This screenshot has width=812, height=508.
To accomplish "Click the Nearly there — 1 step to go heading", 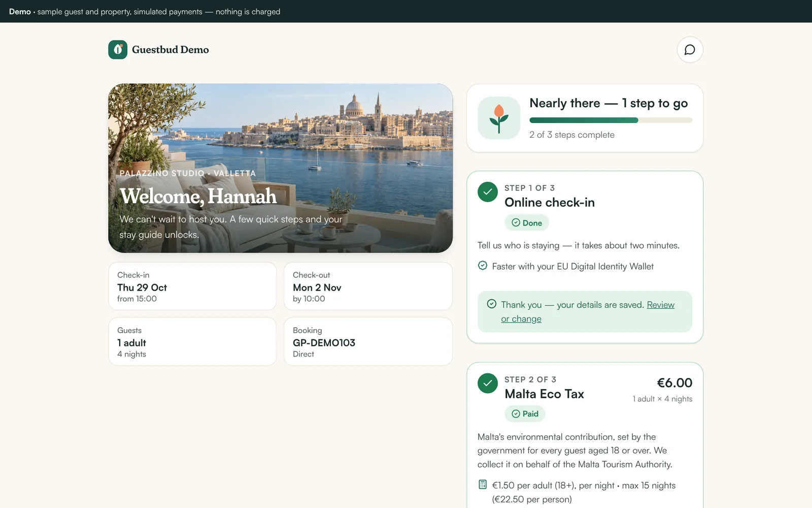I will pyautogui.click(x=608, y=103).
